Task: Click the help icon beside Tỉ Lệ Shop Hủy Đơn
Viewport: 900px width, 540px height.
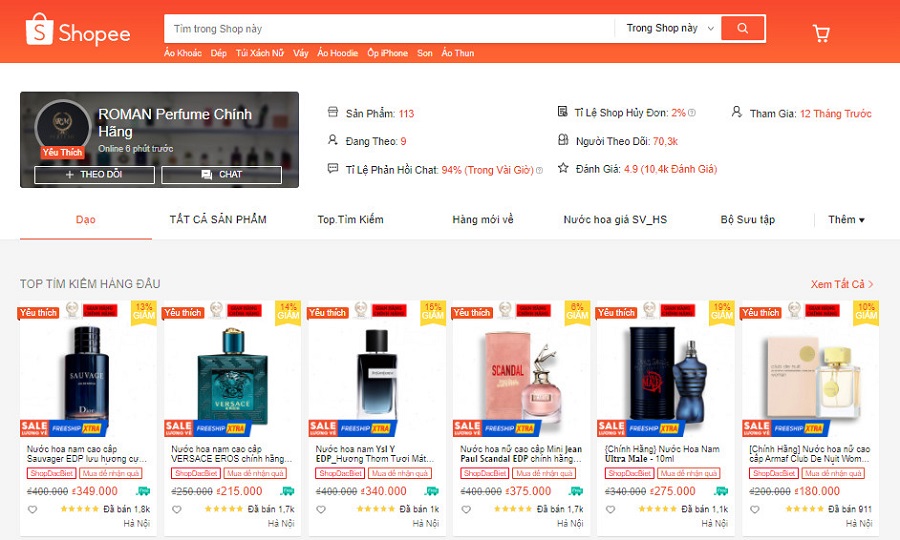Action: click(x=692, y=113)
